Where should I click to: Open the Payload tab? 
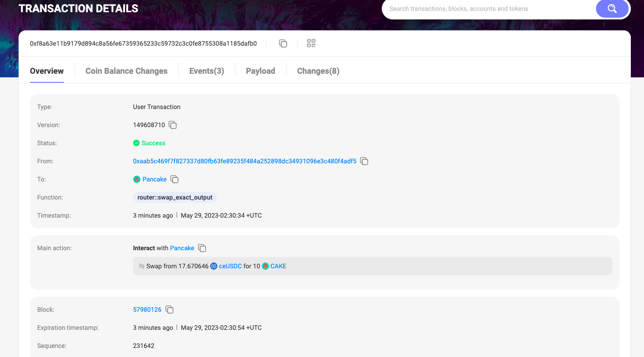pos(260,71)
